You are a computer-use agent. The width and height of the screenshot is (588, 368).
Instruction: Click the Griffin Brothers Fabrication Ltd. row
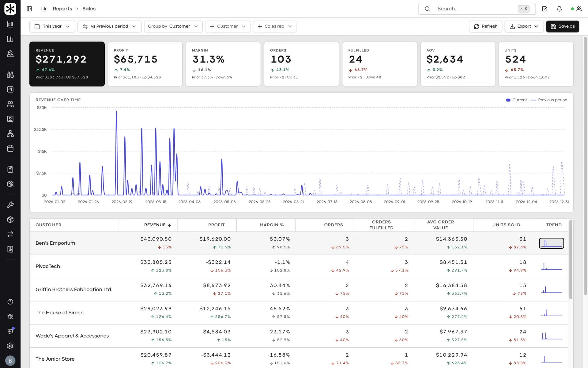[x=299, y=289]
